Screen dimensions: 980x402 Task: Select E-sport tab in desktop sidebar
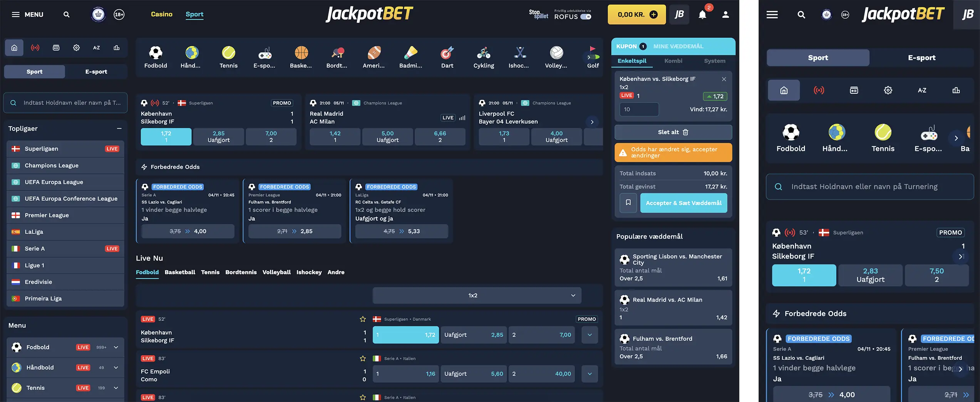tap(96, 72)
